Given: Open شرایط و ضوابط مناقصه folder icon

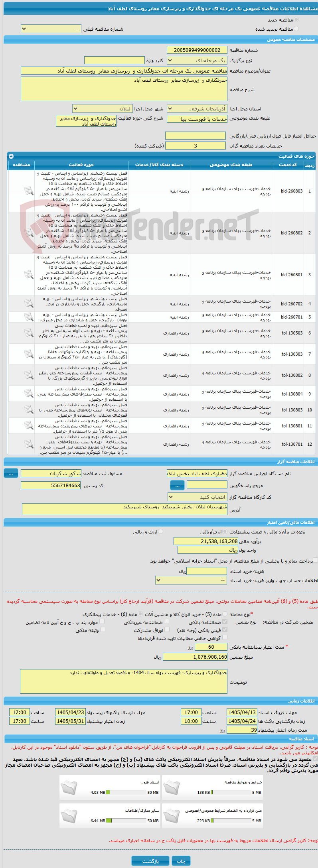Looking at the screenshot, I should 172,787.
